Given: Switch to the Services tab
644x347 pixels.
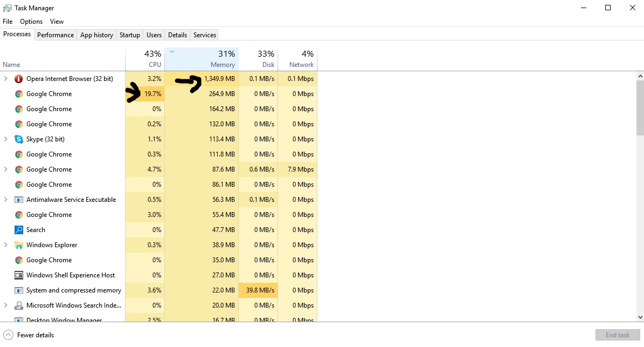Looking at the screenshot, I should coord(205,35).
